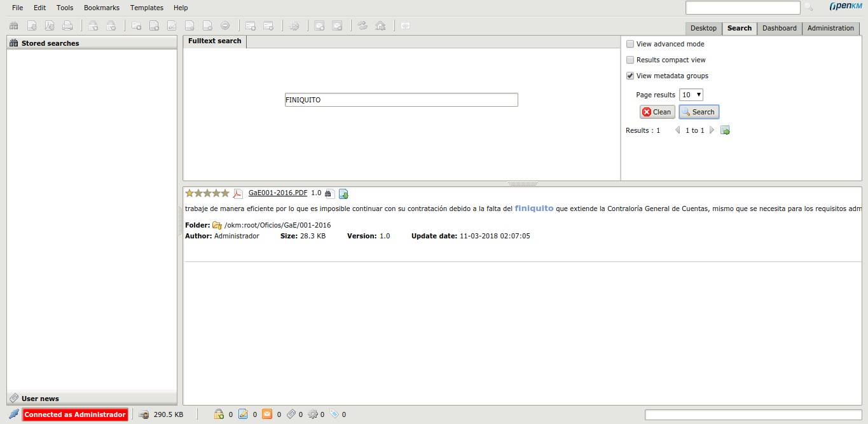Click the red PDF file icon in the result row
Image resolution: width=868 pixels, height=424 pixels.
pos(238,193)
